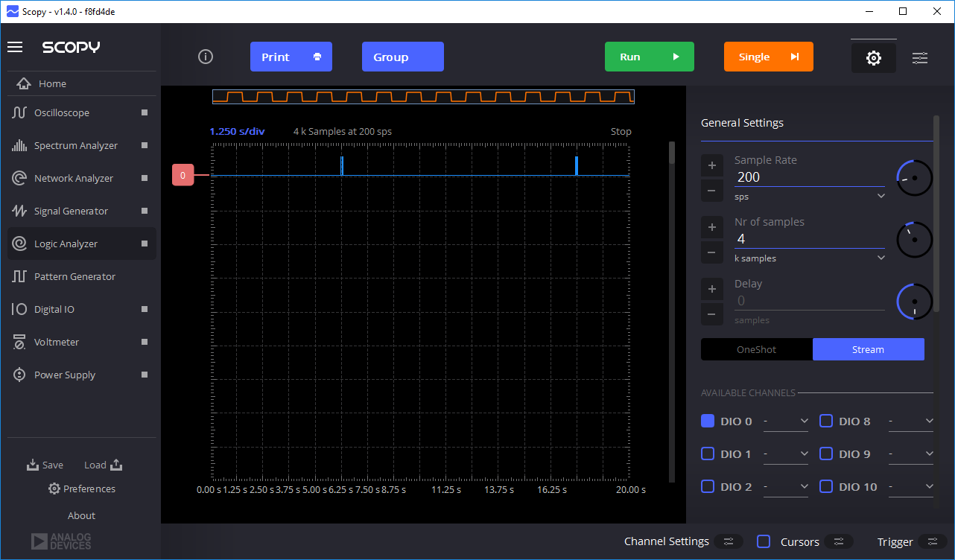Click the Delay rotary knob

(x=915, y=302)
